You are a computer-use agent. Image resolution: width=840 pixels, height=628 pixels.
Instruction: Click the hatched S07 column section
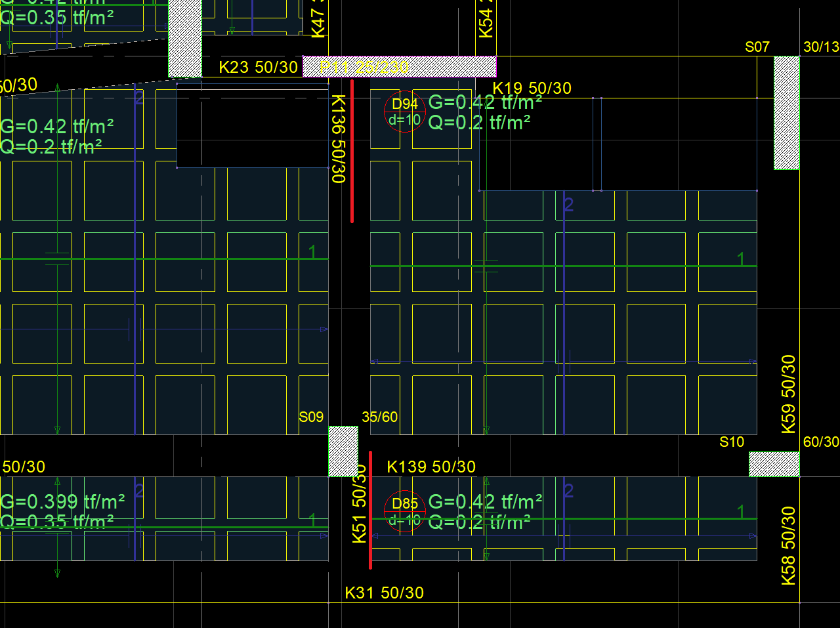(x=786, y=112)
